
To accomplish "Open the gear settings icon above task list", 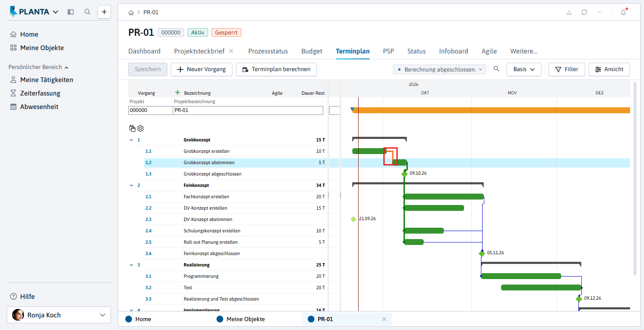I will click(x=140, y=128).
